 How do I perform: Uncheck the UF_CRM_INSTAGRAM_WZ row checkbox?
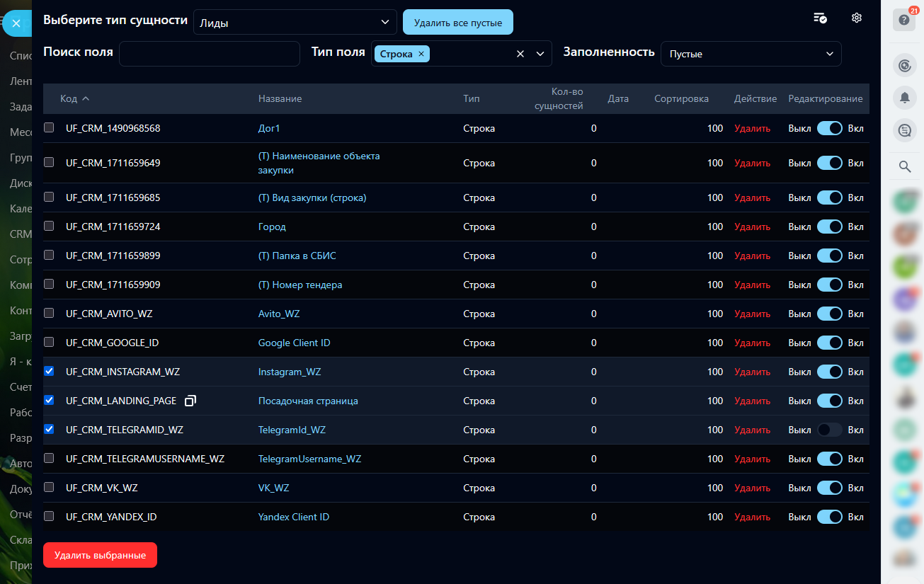[49, 372]
